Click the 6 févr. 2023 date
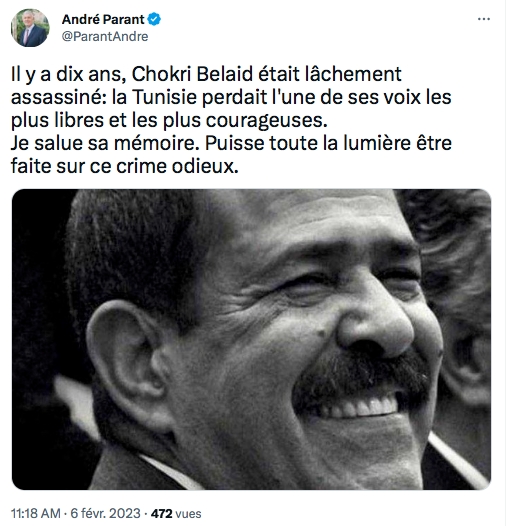 (105, 513)
